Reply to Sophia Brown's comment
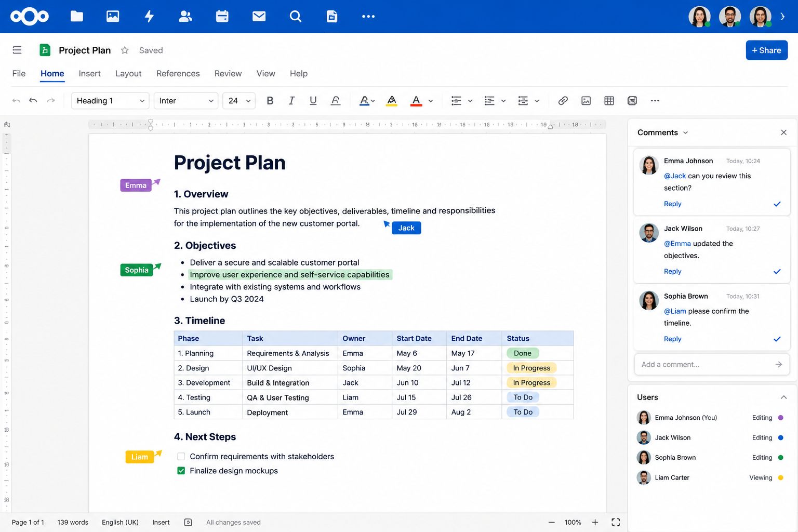 [672, 339]
